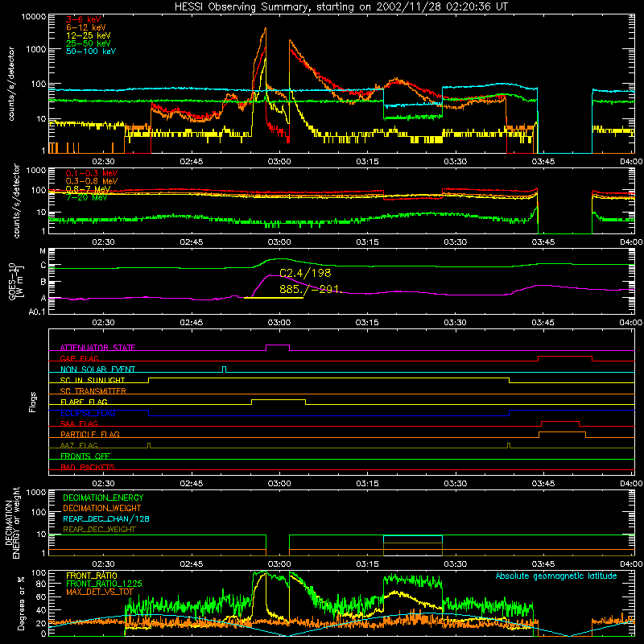Select the ECLIPSE_FLAG label
The width and height of the screenshot is (644, 644).
pyautogui.click(x=88, y=413)
